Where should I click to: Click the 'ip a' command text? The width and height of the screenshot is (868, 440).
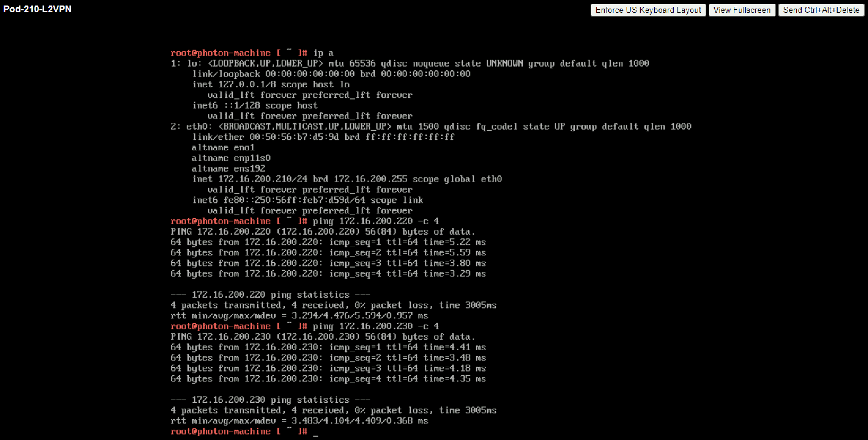(x=323, y=53)
